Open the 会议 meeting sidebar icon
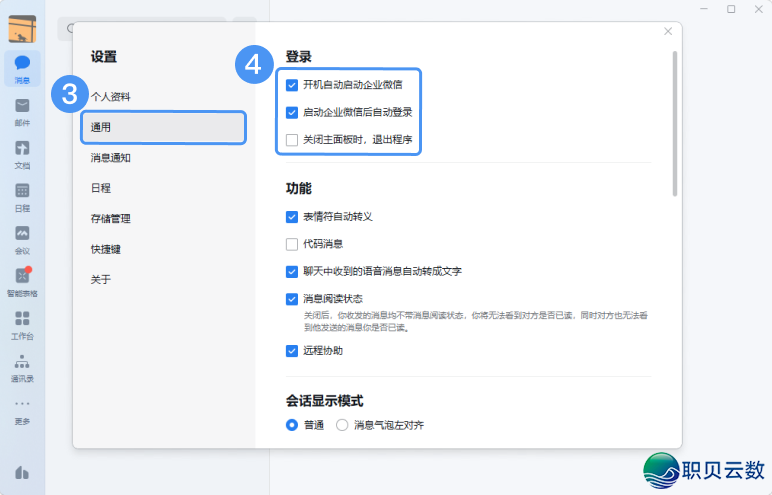The height and width of the screenshot is (495, 772). (x=22, y=240)
